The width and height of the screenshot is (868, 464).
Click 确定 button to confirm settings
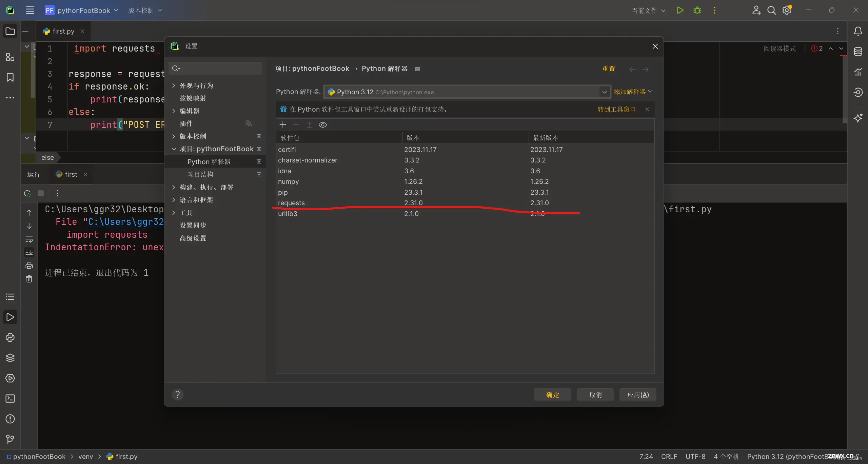point(552,394)
